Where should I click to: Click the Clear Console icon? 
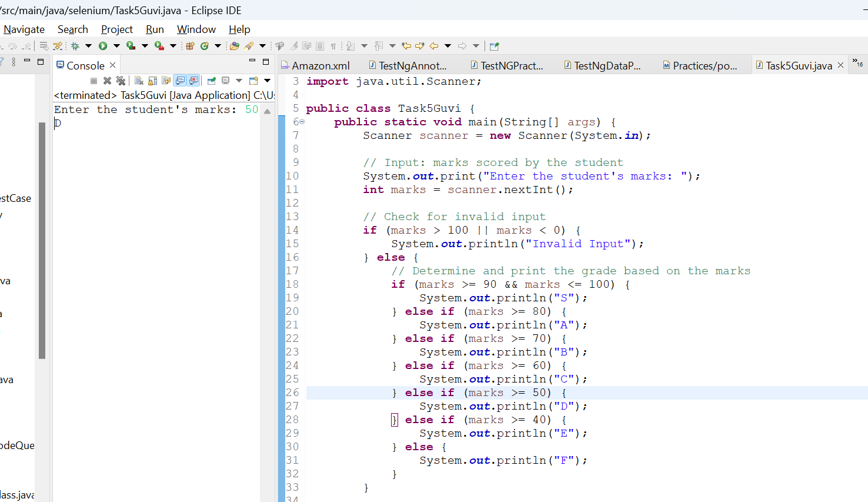click(139, 81)
